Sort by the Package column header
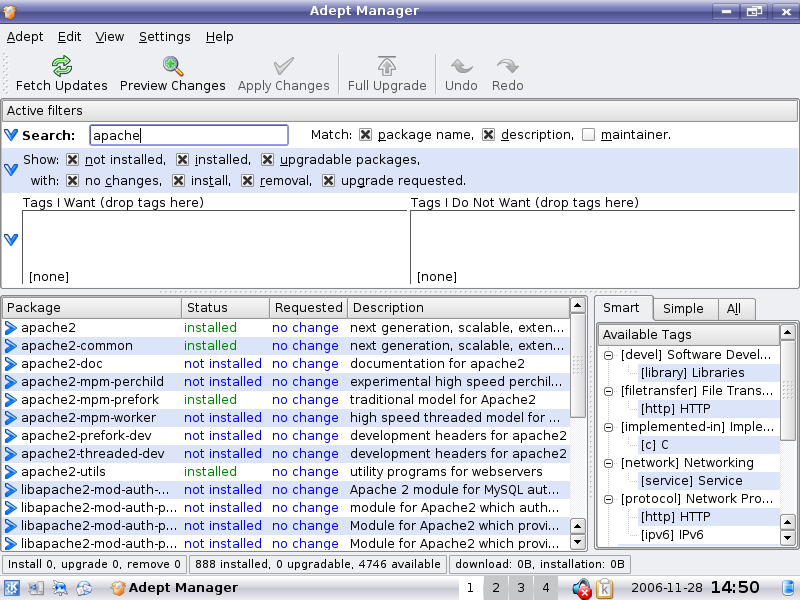The image size is (800, 600). click(x=92, y=308)
